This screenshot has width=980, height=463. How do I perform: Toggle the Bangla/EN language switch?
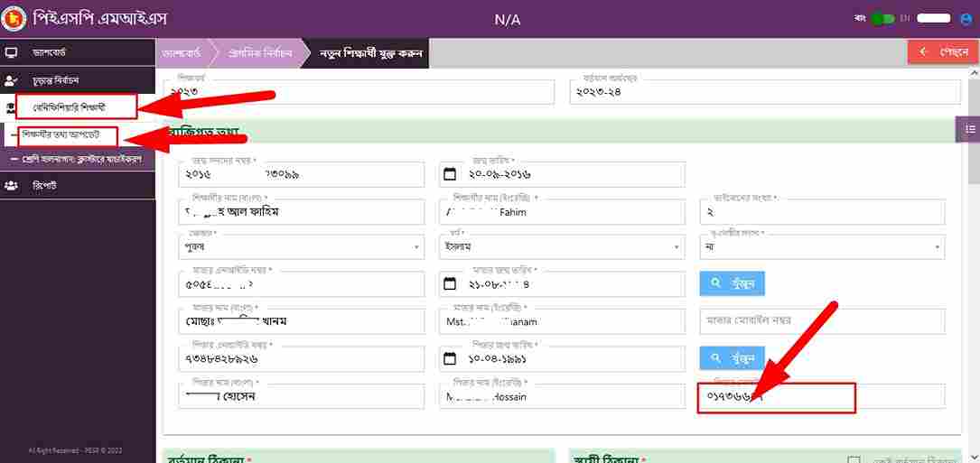pyautogui.click(x=882, y=18)
